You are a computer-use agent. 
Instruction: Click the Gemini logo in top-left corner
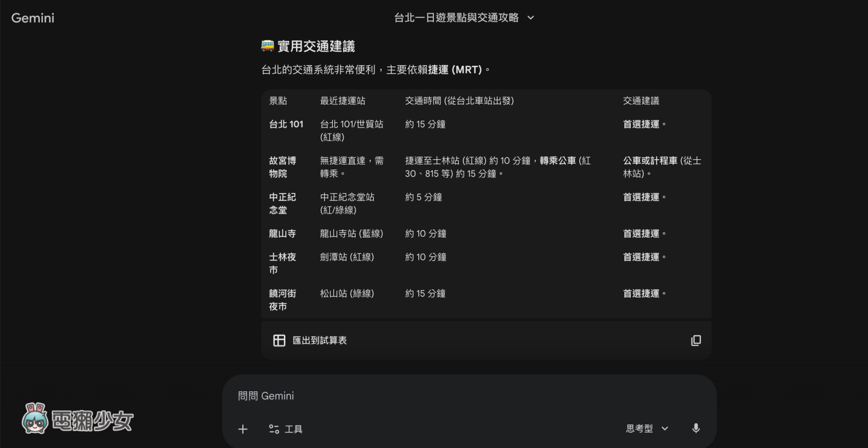[x=33, y=17]
